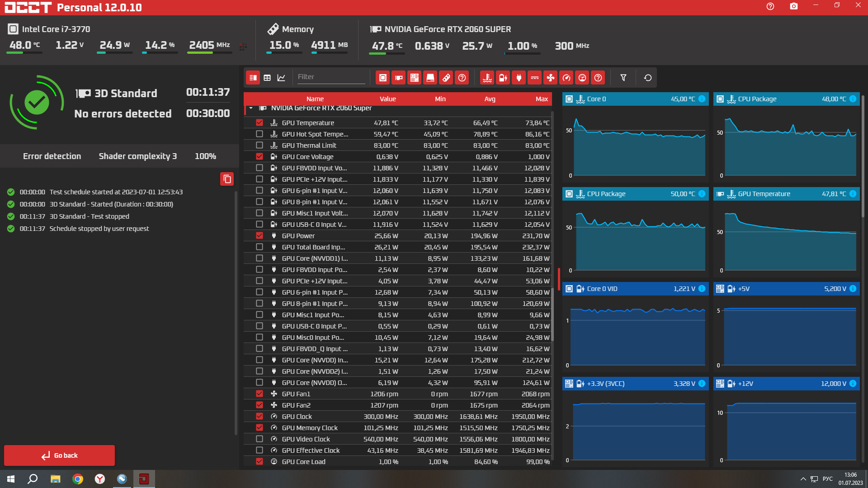Click the funnel filter icon
The image size is (868, 488).
(x=623, y=78)
